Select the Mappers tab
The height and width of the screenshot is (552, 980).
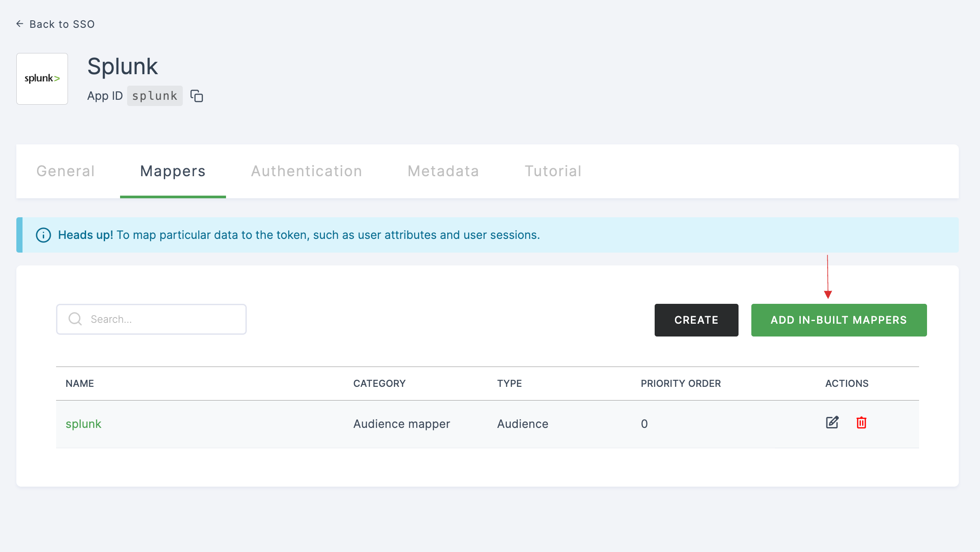pos(173,171)
